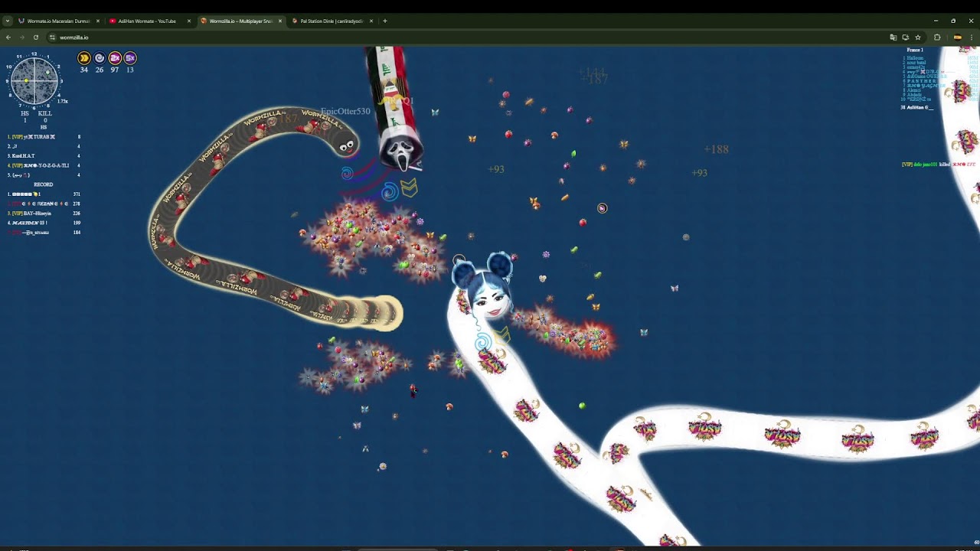The width and height of the screenshot is (980, 551).
Task: Click the floating +188 score text
Action: [716, 149]
